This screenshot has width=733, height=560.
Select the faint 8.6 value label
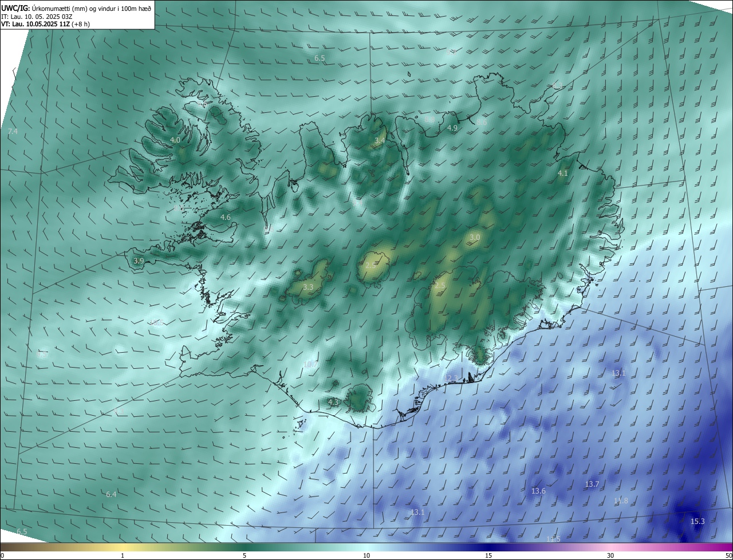482,122
